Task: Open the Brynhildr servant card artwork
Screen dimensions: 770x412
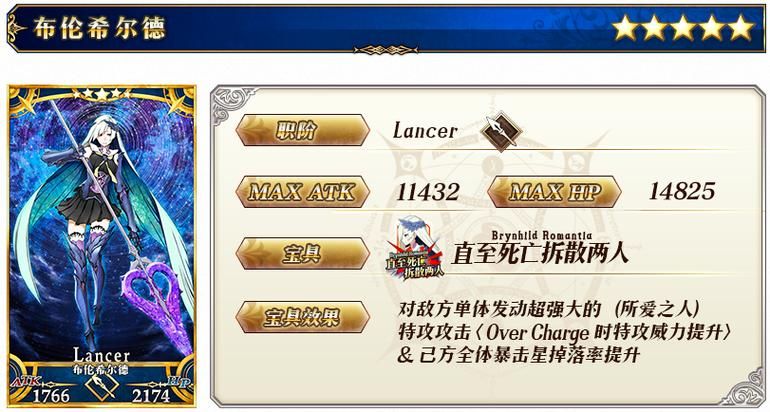Action: [x=102, y=246]
